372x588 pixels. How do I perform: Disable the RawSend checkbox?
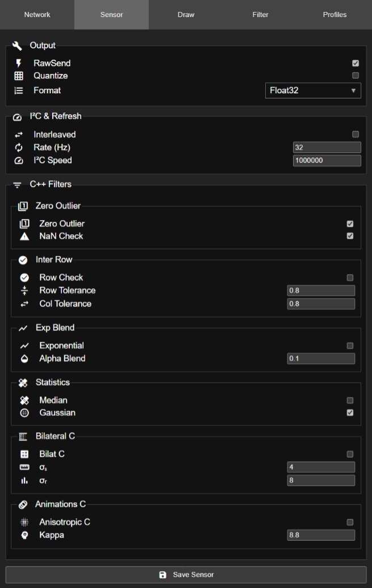[356, 63]
